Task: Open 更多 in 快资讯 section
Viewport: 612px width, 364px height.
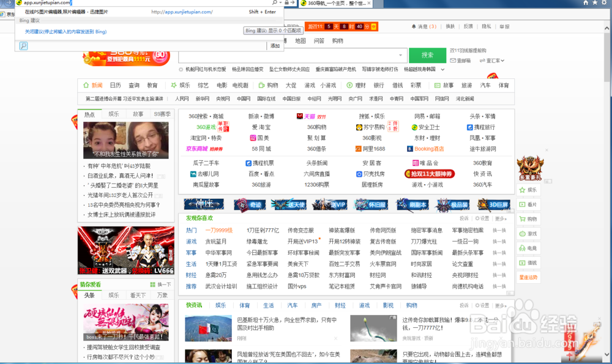Action: click(501, 305)
